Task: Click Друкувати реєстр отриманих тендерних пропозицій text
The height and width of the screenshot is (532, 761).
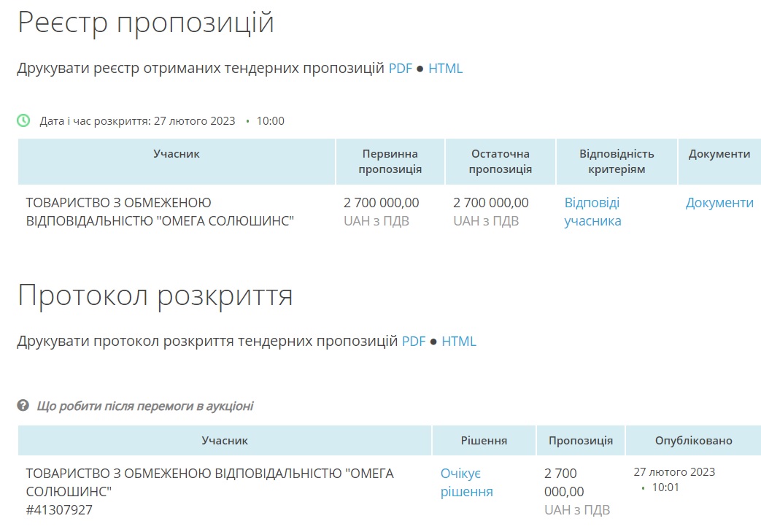Action: pos(201,69)
